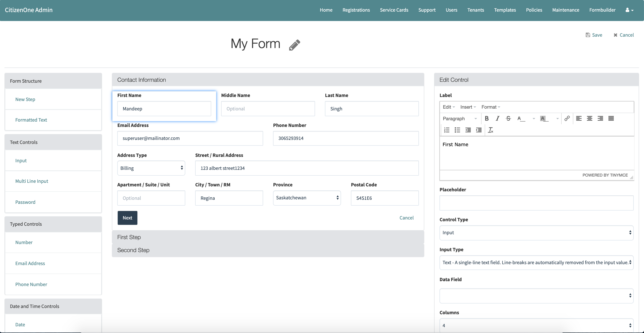Image resolution: width=644 pixels, height=333 pixels.
Task: Open the insert link tool
Action: pyautogui.click(x=567, y=118)
